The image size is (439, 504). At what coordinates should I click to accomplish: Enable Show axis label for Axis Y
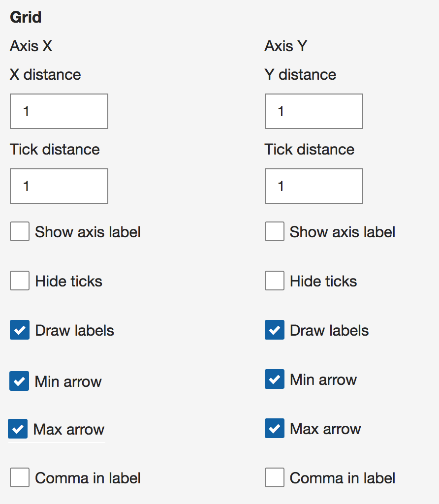pyautogui.click(x=275, y=231)
